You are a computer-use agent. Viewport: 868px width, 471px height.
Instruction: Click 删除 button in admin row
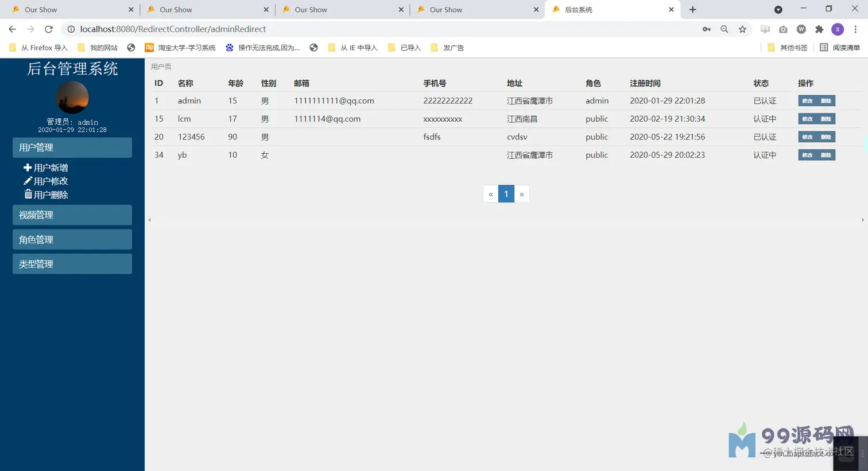pos(826,101)
